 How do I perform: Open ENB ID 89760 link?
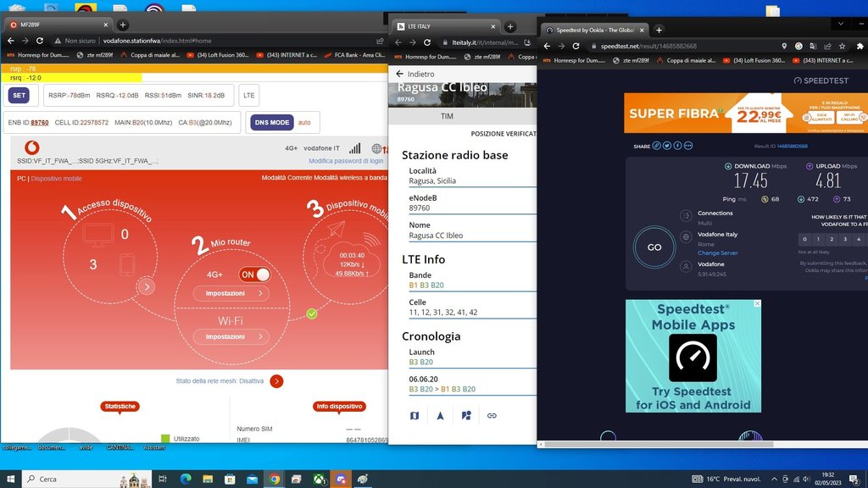point(40,122)
